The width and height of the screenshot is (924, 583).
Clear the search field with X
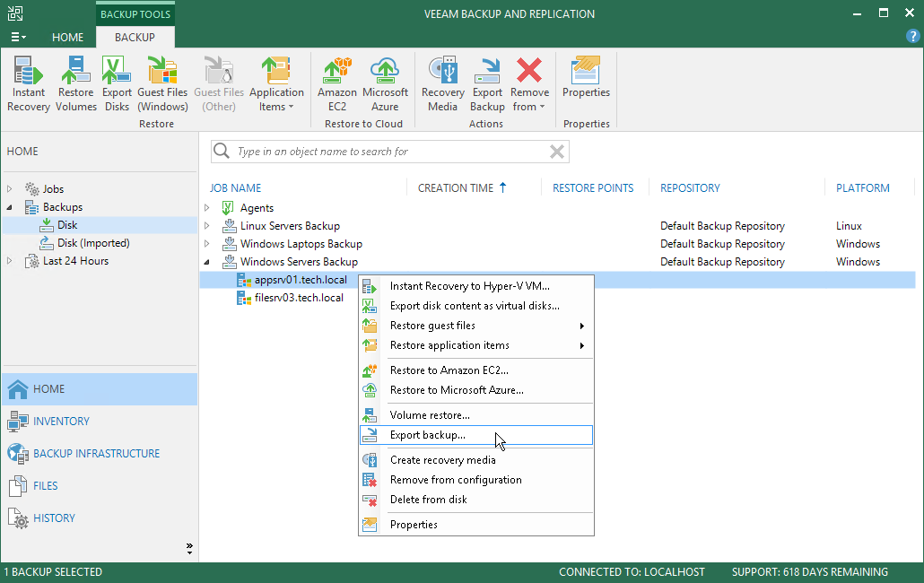click(x=557, y=152)
